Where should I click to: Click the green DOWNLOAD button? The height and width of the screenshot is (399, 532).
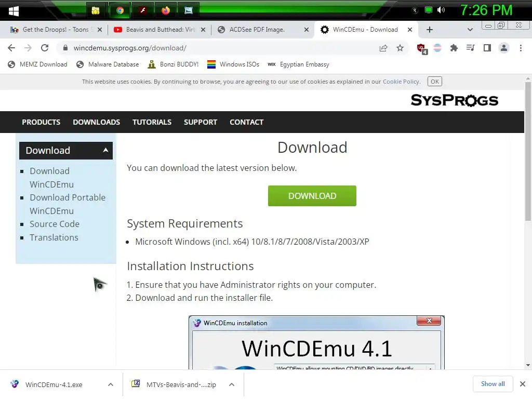click(x=312, y=196)
